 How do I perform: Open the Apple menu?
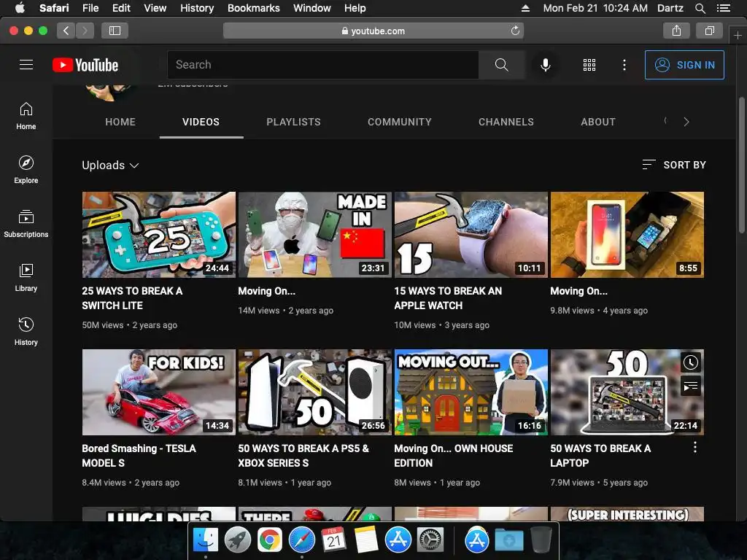(20, 8)
